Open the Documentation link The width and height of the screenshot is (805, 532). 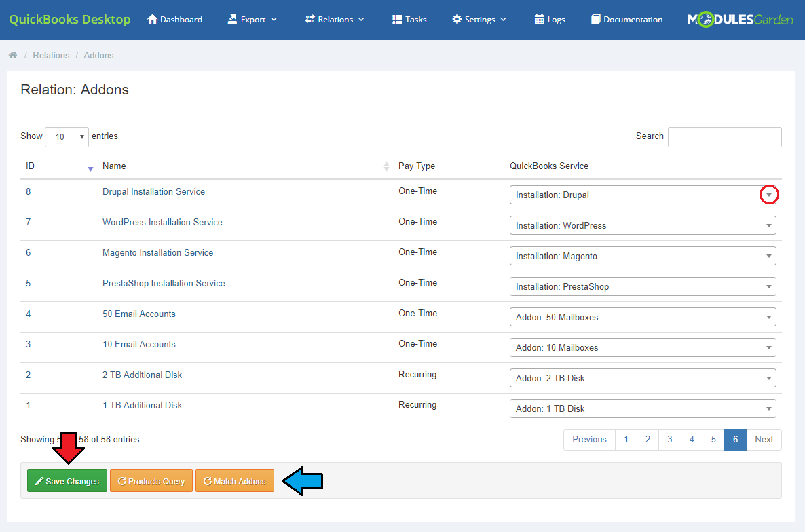tap(626, 20)
